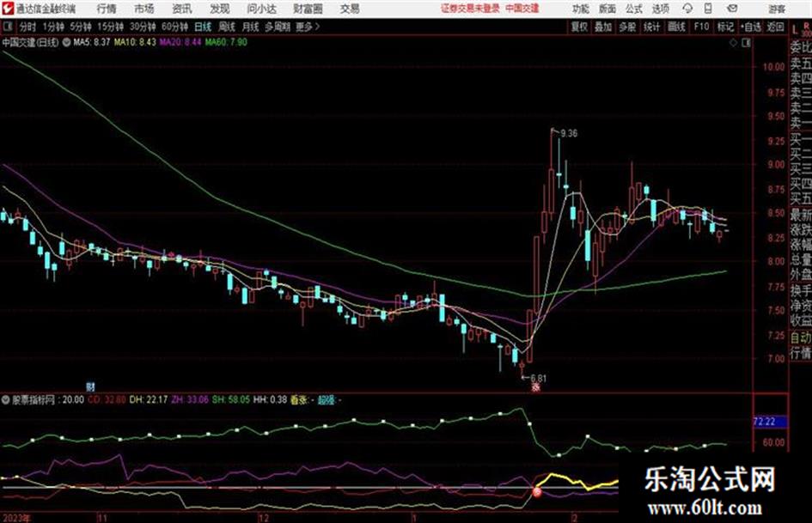Click the R label in side panel

click(806, 26)
